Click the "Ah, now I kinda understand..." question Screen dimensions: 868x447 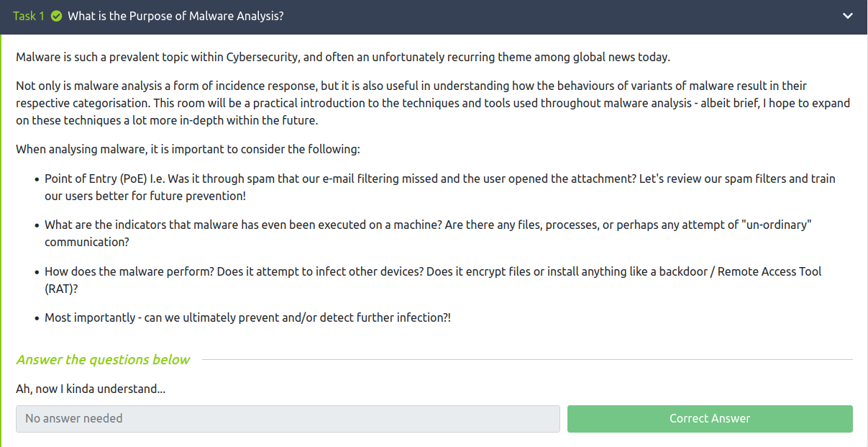click(91, 389)
